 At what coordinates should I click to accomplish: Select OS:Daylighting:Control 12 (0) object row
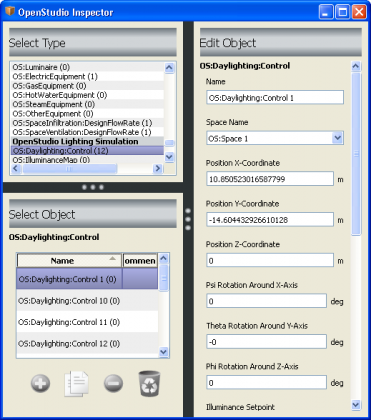87,343
